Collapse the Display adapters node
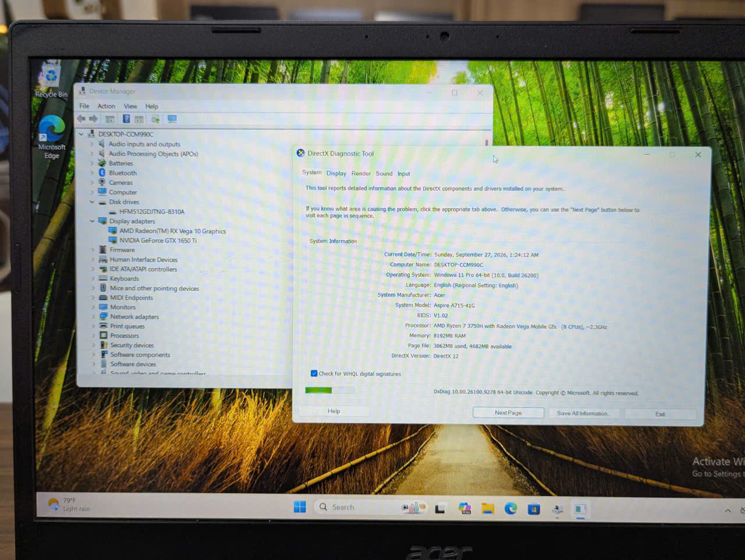 tap(92, 221)
